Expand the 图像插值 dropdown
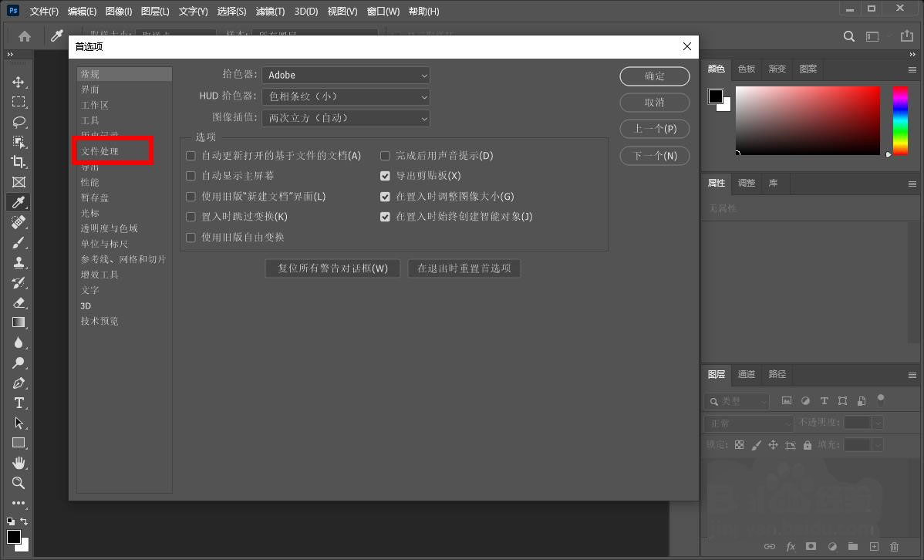The height and width of the screenshot is (560, 924). (346, 118)
